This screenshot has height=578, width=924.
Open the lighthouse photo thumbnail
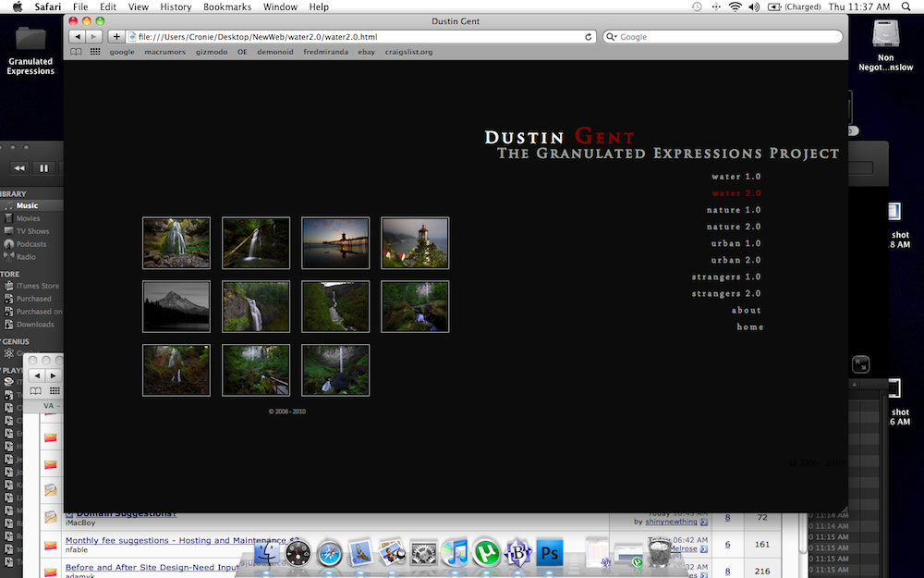[x=415, y=243]
